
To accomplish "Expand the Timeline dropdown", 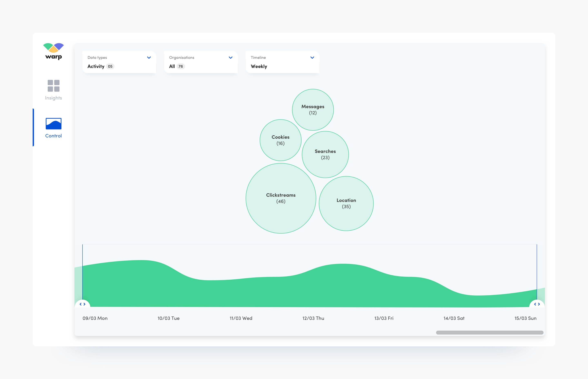I will point(312,57).
